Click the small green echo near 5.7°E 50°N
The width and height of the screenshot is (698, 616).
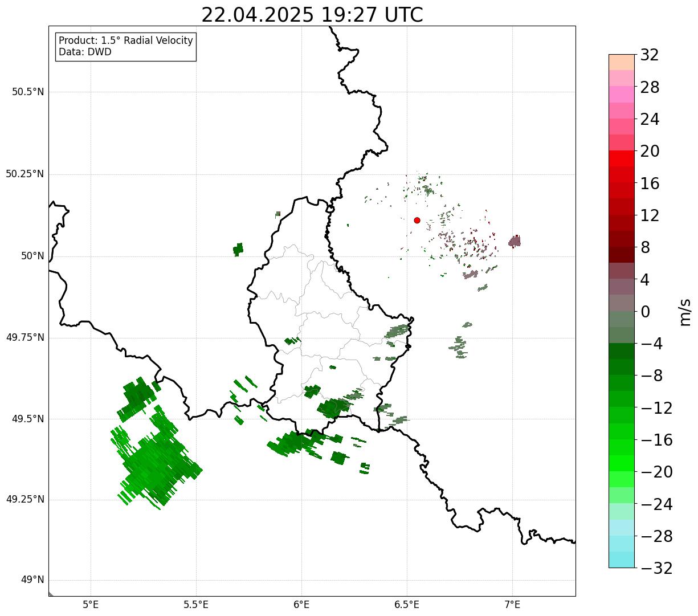pyautogui.click(x=238, y=250)
